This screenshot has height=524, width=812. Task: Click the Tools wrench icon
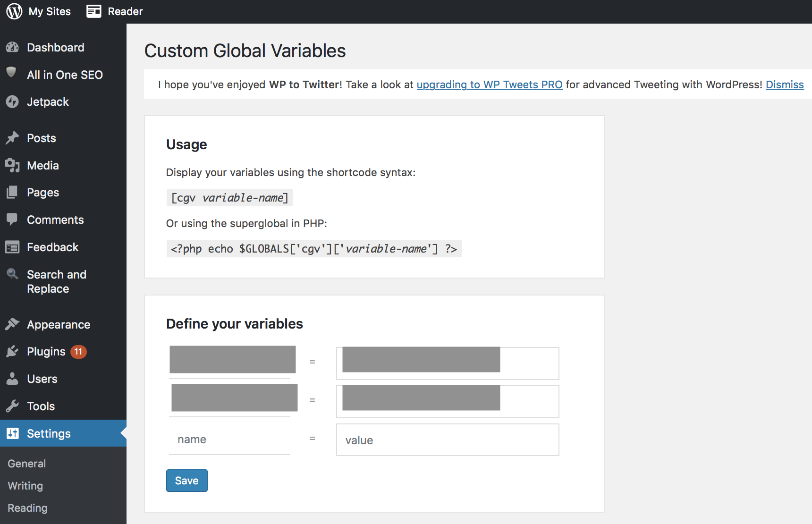[12, 406]
